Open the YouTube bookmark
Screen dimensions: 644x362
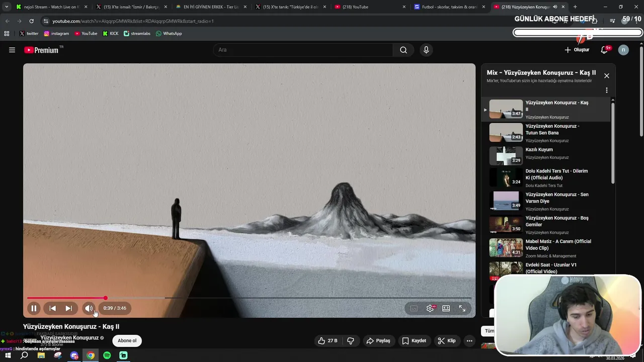click(86, 34)
